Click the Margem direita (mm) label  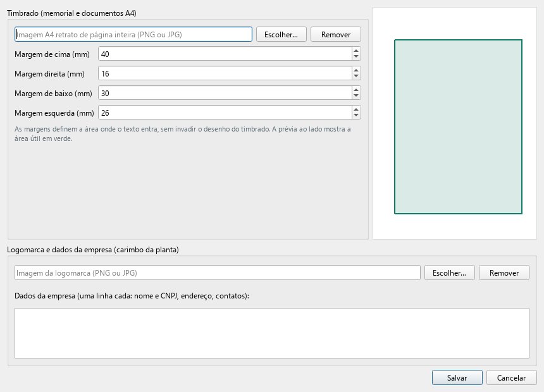pyautogui.click(x=49, y=74)
